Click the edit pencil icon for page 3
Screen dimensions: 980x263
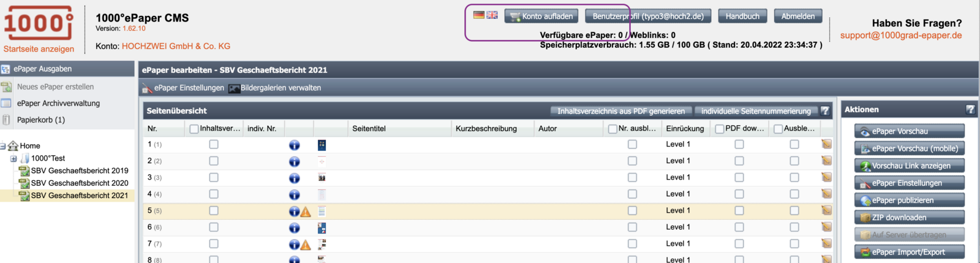826,178
